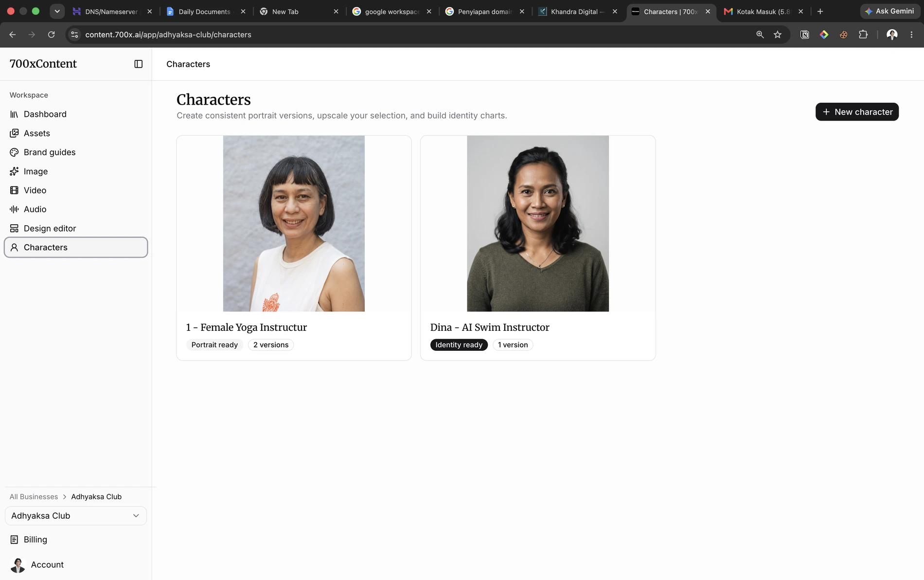924x580 pixels.
Task: Open the Video section
Action: pos(76,190)
